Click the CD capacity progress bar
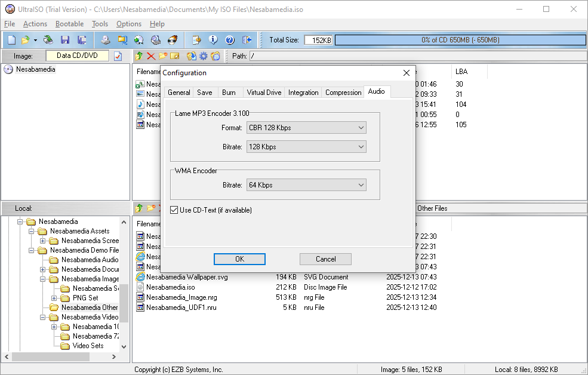 pyautogui.click(x=460, y=40)
